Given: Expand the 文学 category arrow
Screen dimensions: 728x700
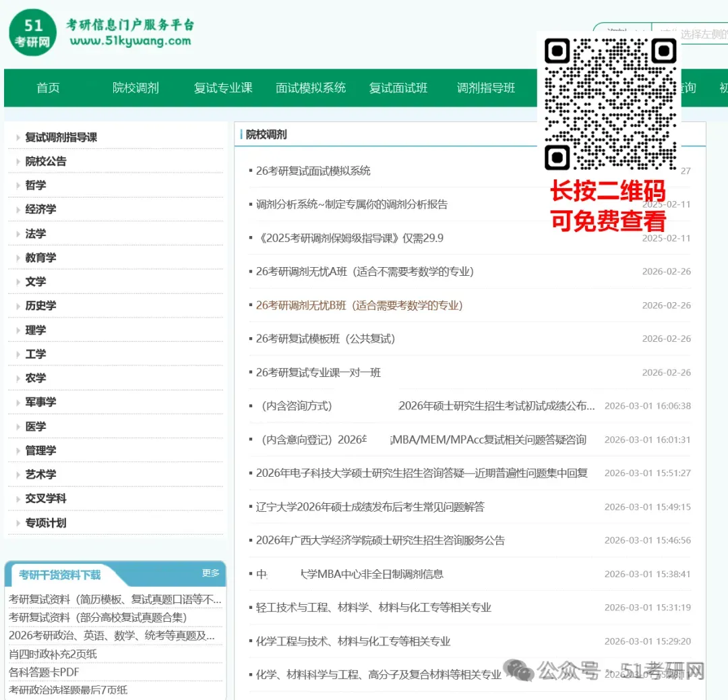Looking at the screenshot, I should pos(18,282).
